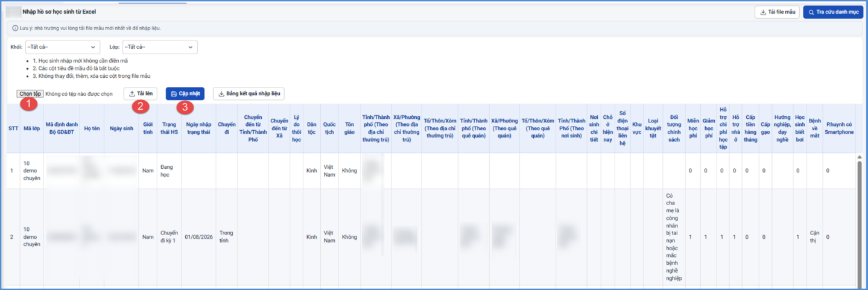Image resolution: width=868 pixels, height=290 pixels.
Task: Click the Lý do thôi học header
Action: (x=296, y=128)
